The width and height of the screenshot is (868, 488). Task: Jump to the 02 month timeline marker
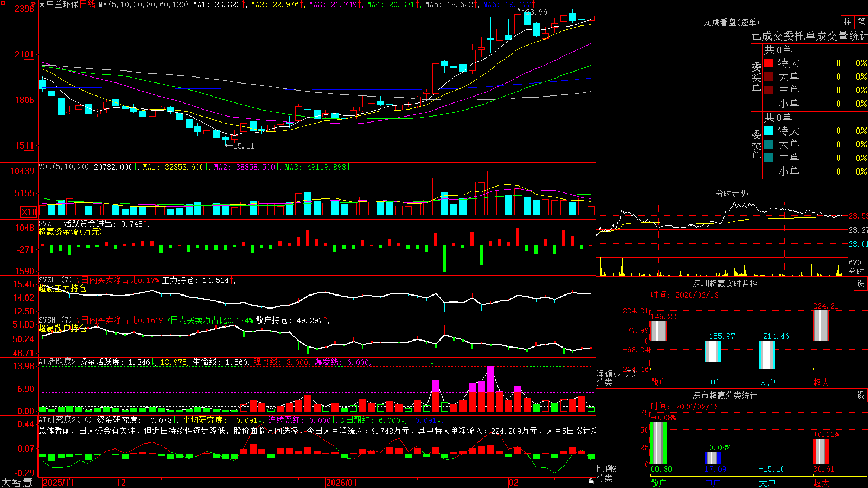tap(514, 483)
